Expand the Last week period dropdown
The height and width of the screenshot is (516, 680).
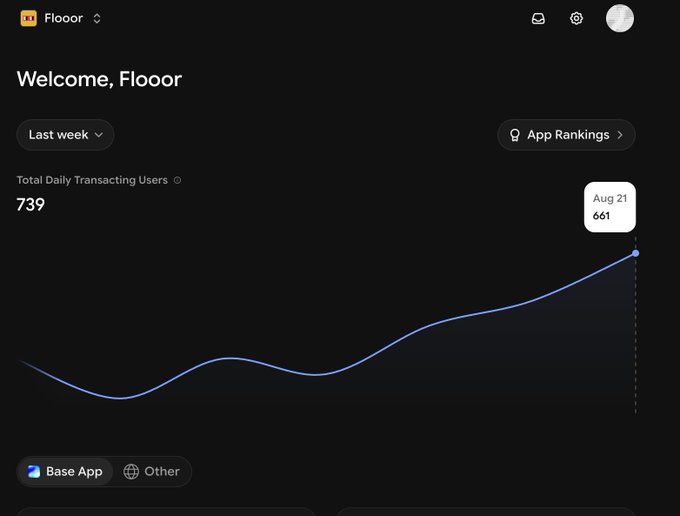tap(65, 135)
